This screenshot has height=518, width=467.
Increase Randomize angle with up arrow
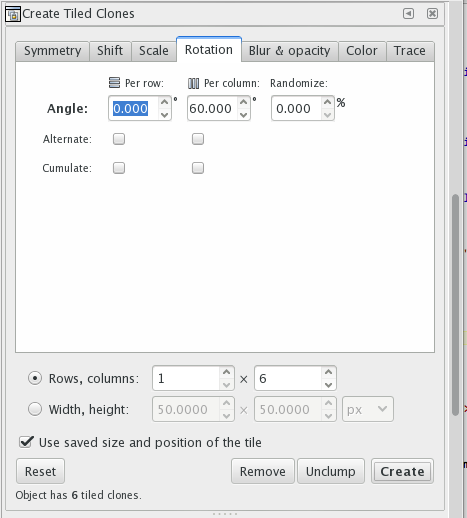328,102
